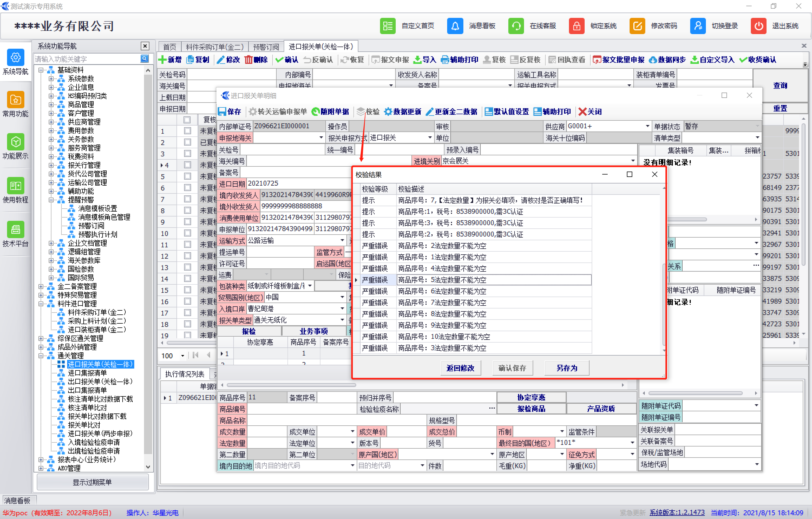This screenshot has width=812, height=519.
Task: Click the search icon in function keyword box
Action: tap(144, 59)
